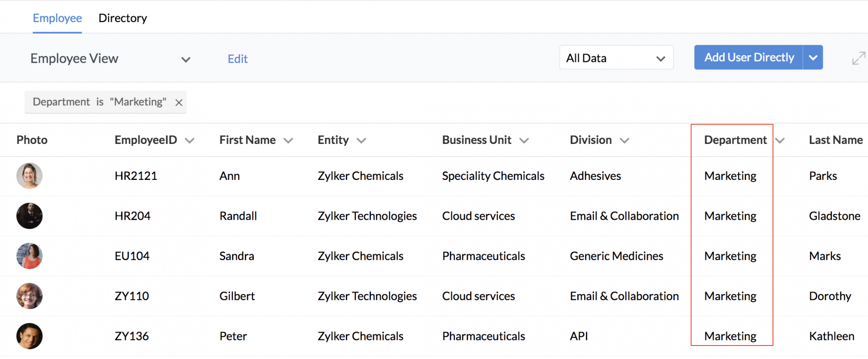Viewport: 868px width, 359px height.
Task: Open the Entity column dropdown arrow
Action: pyautogui.click(x=361, y=140)
